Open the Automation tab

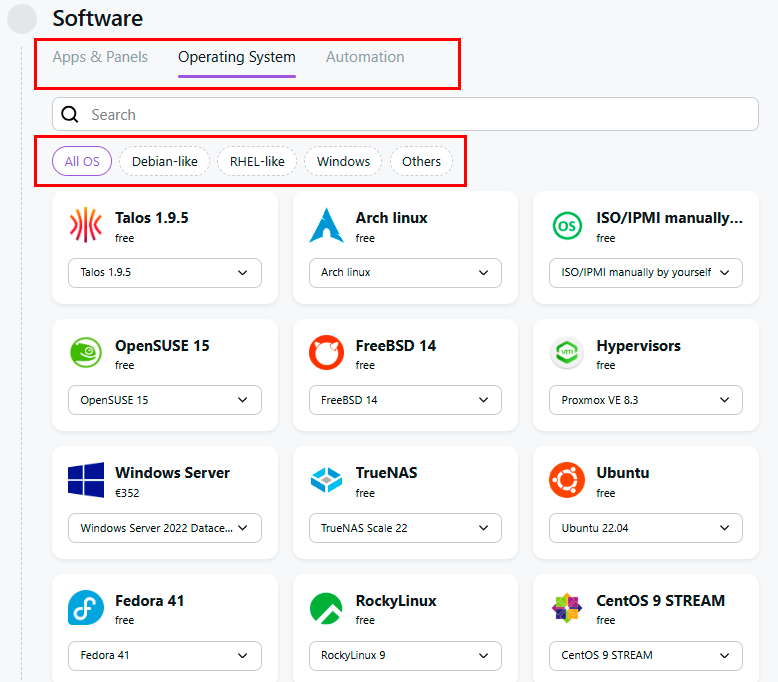point(365,57)
